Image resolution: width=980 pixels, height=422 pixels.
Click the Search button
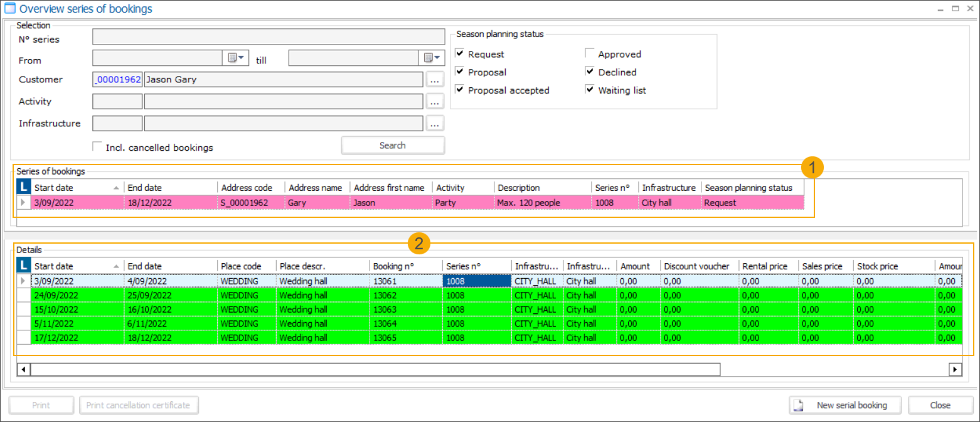click(393, 145)
